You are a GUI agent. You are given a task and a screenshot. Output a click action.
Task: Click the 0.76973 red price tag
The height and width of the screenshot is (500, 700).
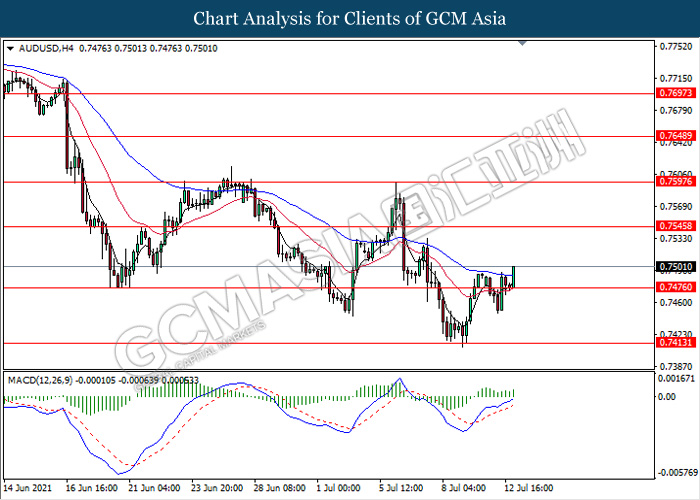point(674,92)
